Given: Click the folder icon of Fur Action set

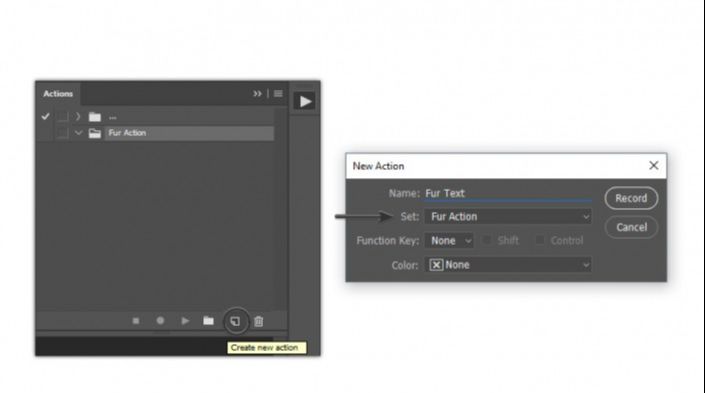Looking at the screenshot, I should (x=94, y=133).
